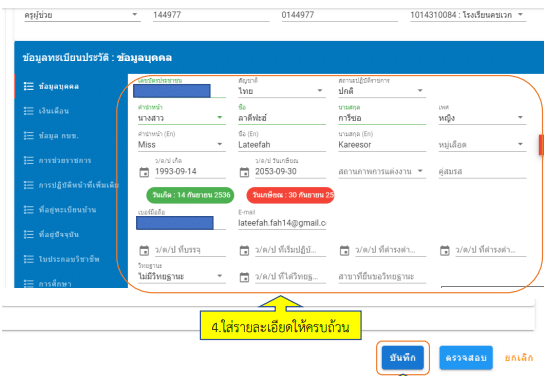Click the บันทึก save button
The height and width of the screenshot is (376, 555).
(x=402, y=358)
